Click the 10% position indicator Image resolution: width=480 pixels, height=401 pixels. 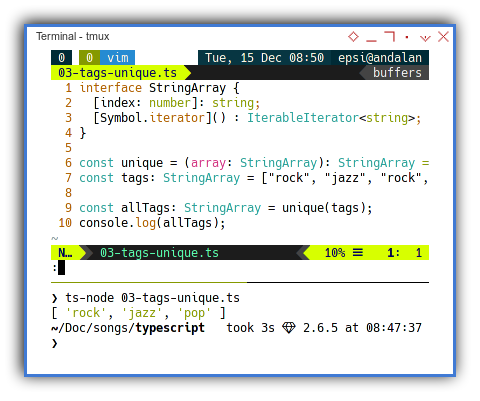pyautogui.click(x=335, y=253)
